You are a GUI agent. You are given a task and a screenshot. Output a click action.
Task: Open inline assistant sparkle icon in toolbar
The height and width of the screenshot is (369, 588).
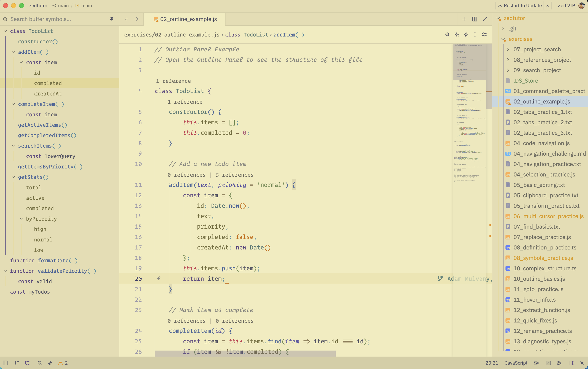[456, 35]
